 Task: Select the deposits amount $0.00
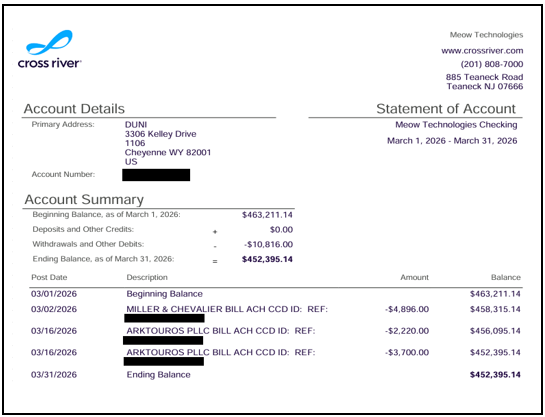pos(281,230)
